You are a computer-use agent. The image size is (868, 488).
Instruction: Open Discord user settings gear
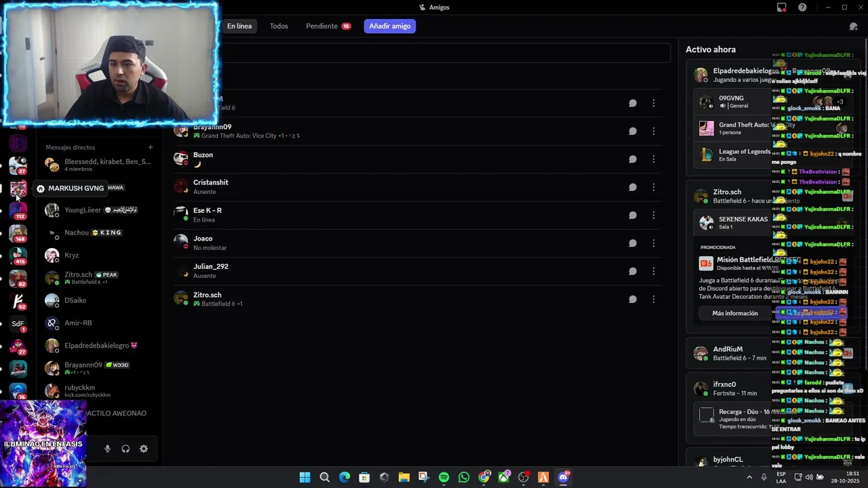[x=144, y=449]
